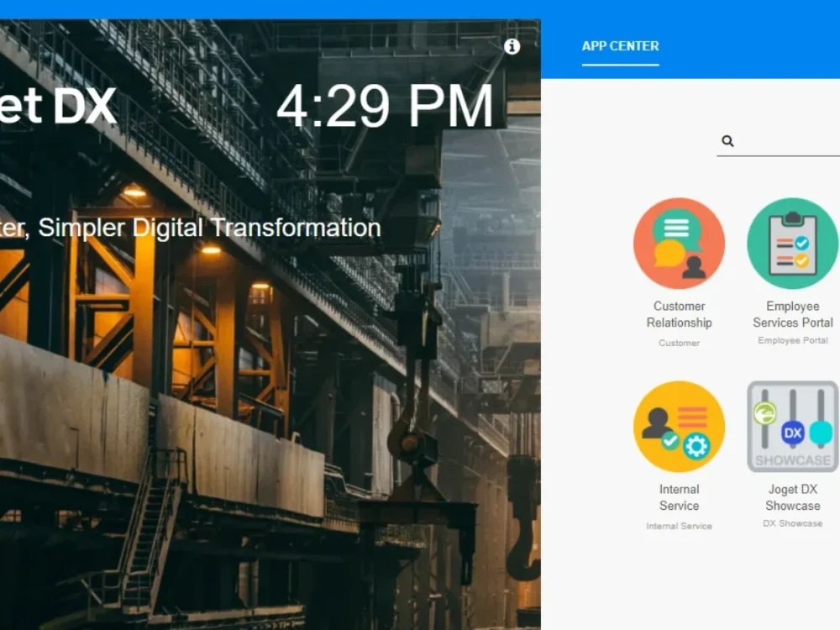Click the Customer Relationship app name
The height and width of the screenshot is (630, 840).
coord(679,314)
